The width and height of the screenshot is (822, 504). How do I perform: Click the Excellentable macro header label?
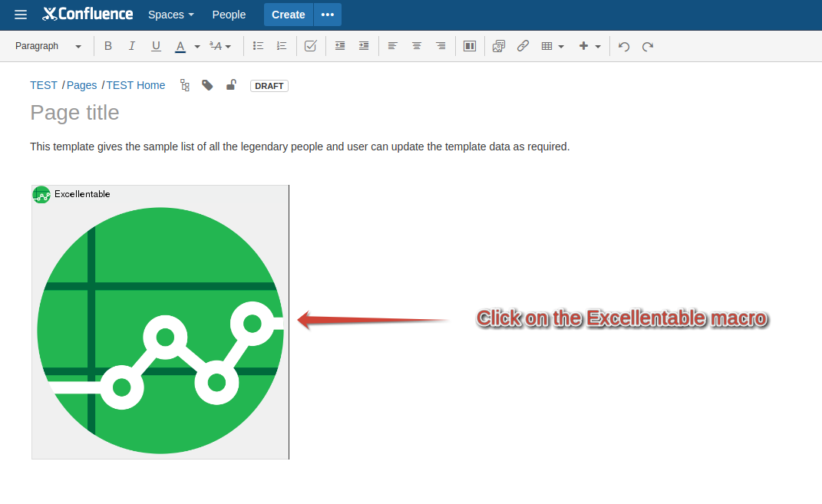82,194
